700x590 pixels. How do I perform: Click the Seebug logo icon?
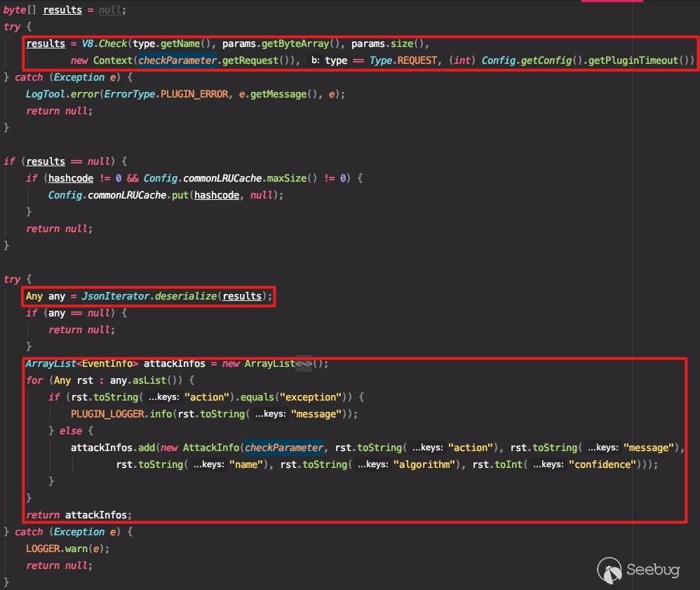(x=609, y=569)
